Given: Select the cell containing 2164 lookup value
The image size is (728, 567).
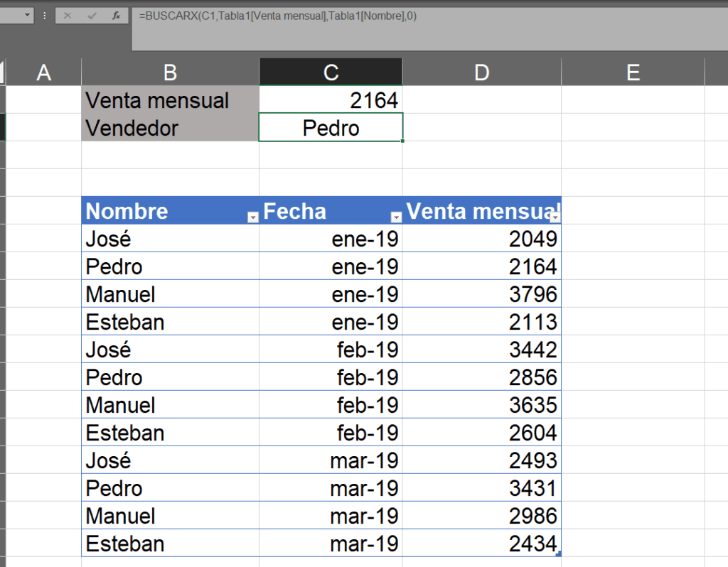Looking at the screenshot, I should [331, 99].
